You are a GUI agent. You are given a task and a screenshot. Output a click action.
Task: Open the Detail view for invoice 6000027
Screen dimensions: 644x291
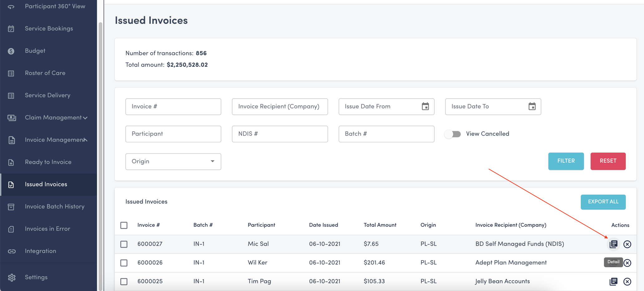pos(613,244)
